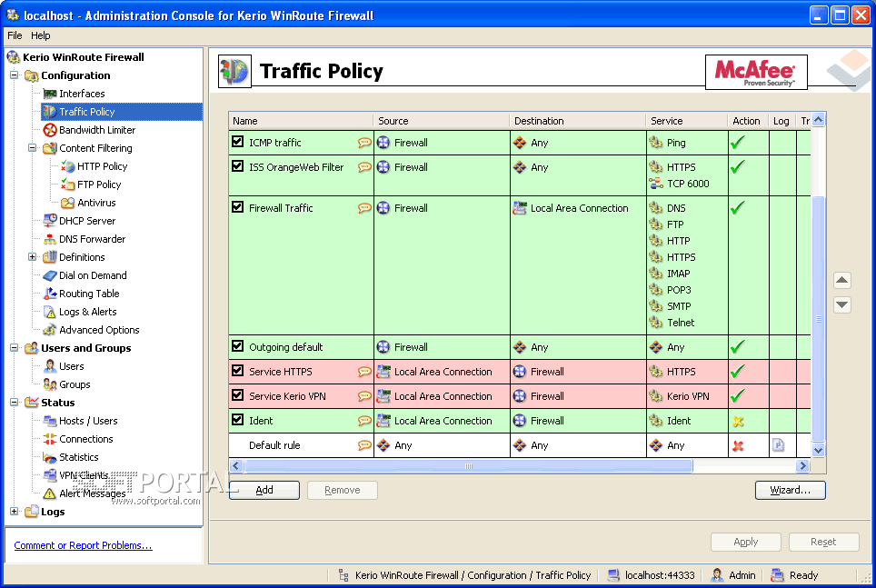Collapse the Content Filtering tree node
Image resolution: width=876 pixels, height=588 pixels.
tap(32, 148)
